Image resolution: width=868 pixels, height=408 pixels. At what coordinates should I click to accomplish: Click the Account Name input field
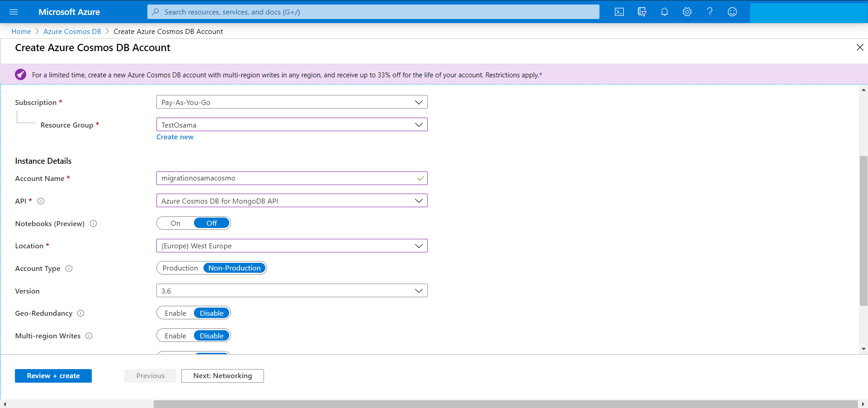click(x=292, y=178)
